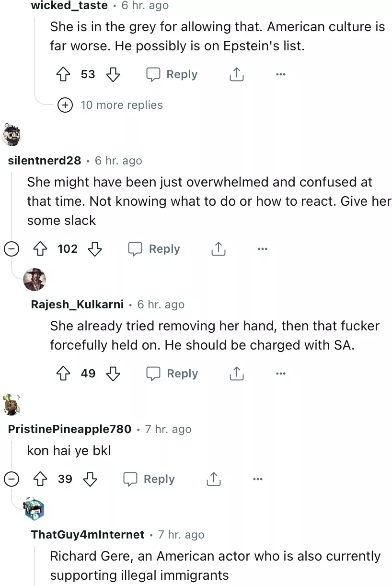Upvote wicked_taste's comment
392x586 pixels.
(63, 75)
